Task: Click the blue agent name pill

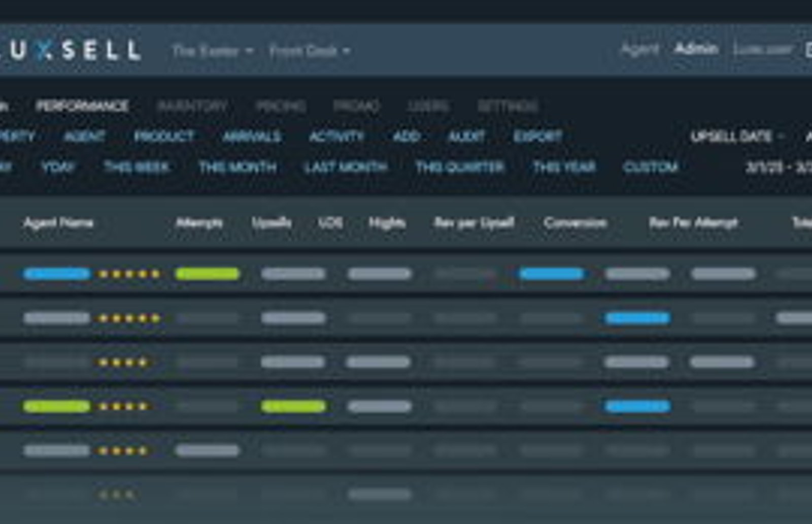Action: pos(57,274)
